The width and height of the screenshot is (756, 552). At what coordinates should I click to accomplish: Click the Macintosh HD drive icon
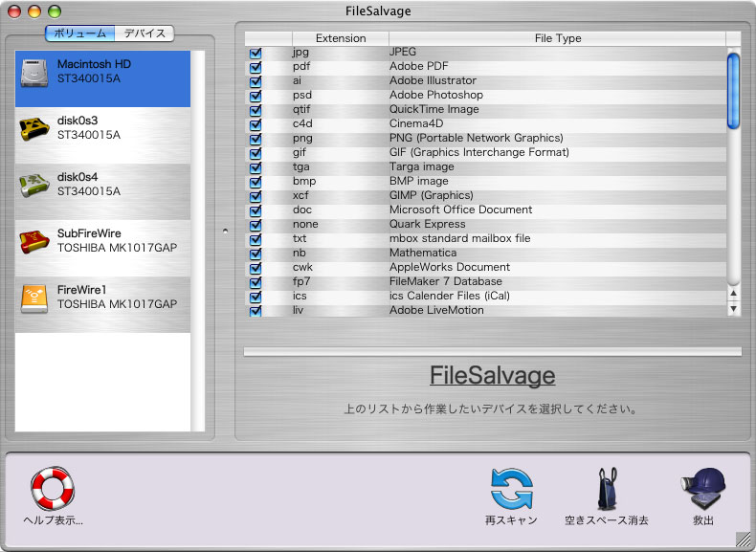34,73
